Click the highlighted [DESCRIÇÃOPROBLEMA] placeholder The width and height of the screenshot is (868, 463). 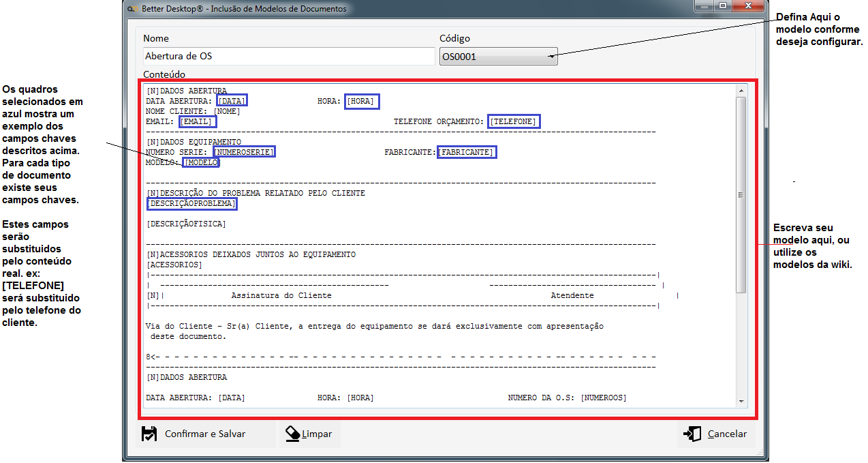point(191,203)
